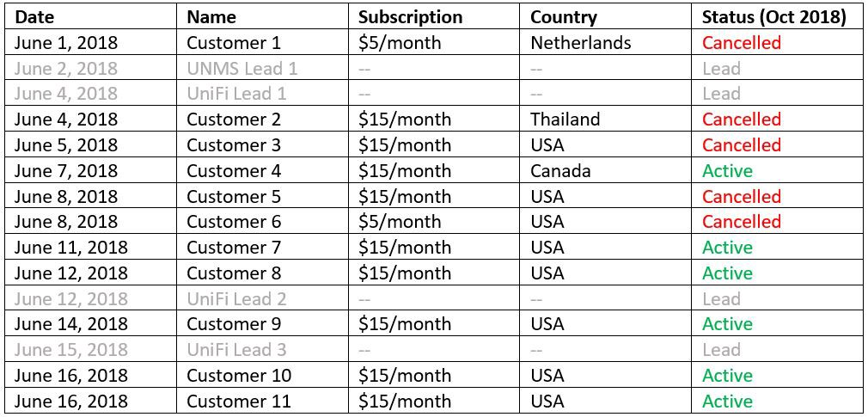Click the Subscription column header
Screen dimensions: 868x417
(410, 18)
